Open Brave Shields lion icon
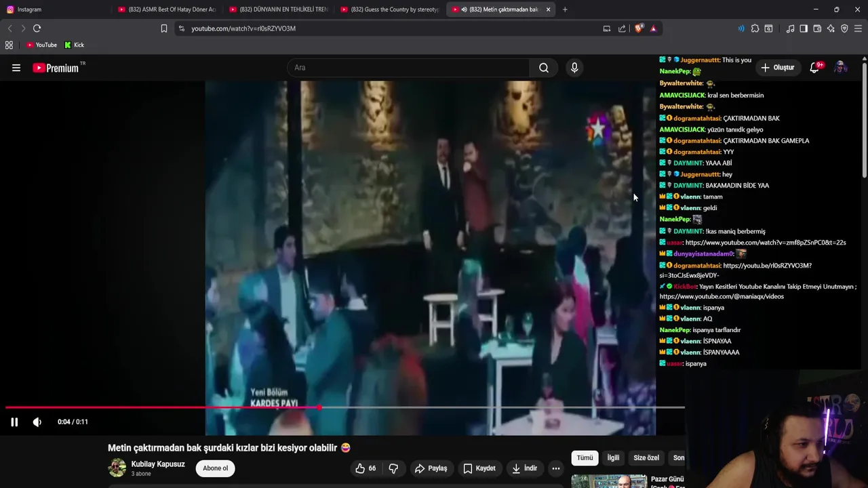 click(x=638, y=28)
